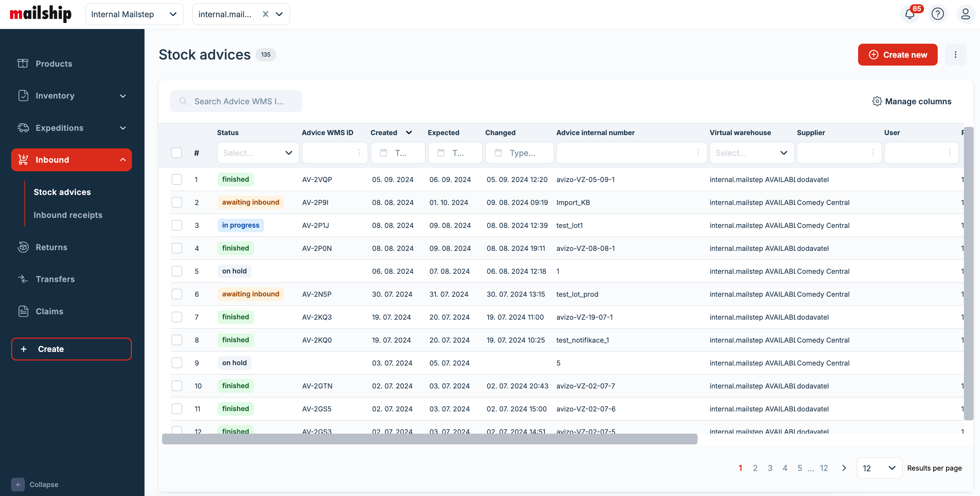980x496 pixels.
Task: Open the Status filter dropdown
Action: point(258,153)
